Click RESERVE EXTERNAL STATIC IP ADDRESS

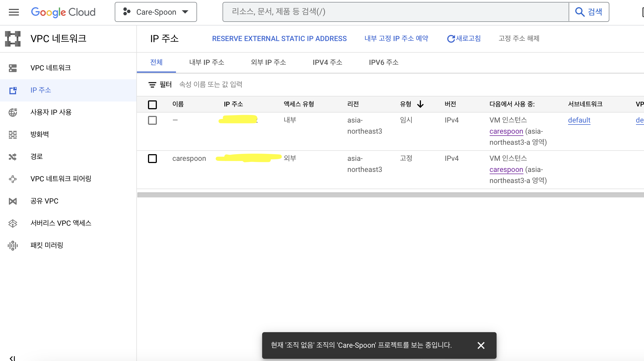(x=279, y=39)
